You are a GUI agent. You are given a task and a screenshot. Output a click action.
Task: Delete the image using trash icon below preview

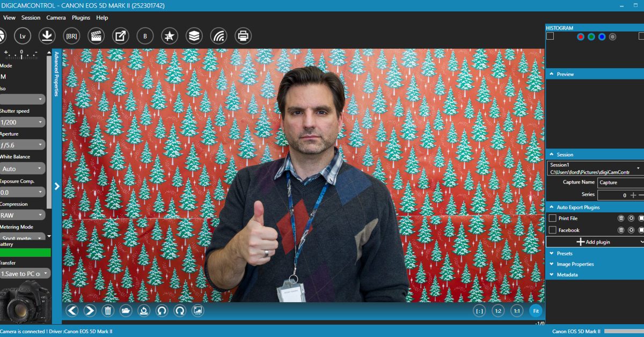coord(108,310)
